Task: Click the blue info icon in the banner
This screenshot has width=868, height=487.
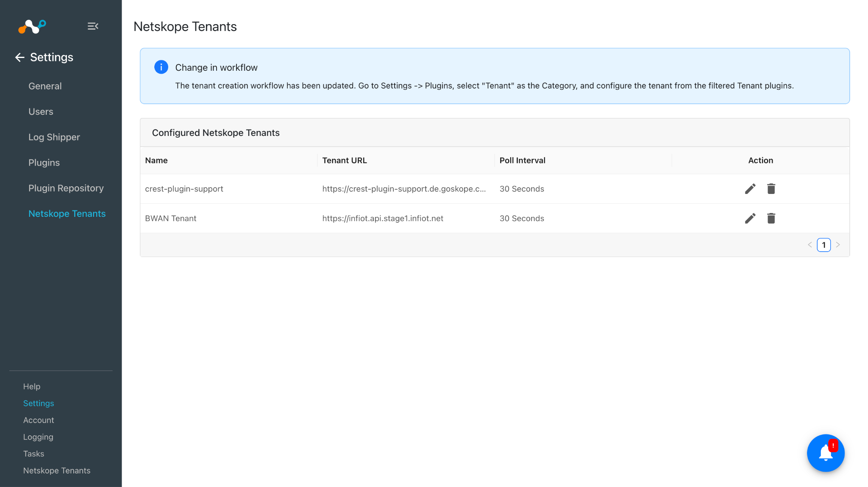Action: tap(161, 67)
